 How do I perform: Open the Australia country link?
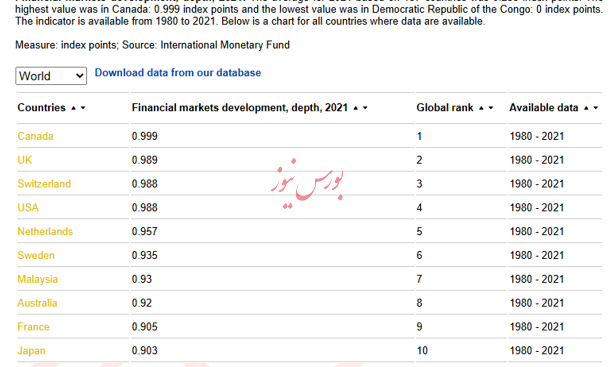coord(37,303)
